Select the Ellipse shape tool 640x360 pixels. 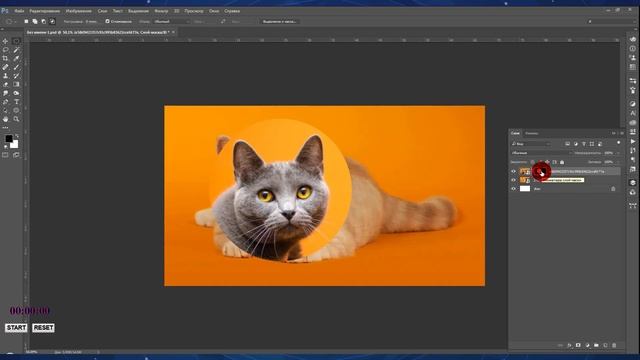[x=16, y=111]
